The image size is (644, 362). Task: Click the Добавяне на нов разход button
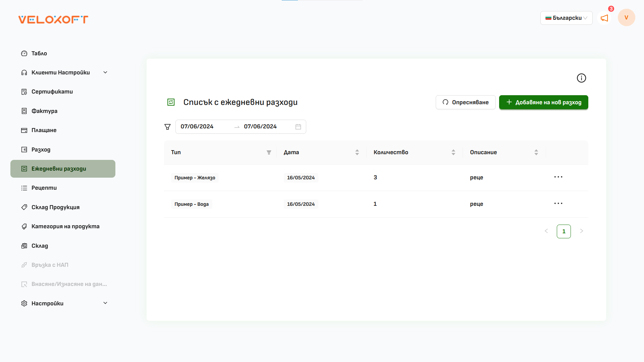[543, 102]
